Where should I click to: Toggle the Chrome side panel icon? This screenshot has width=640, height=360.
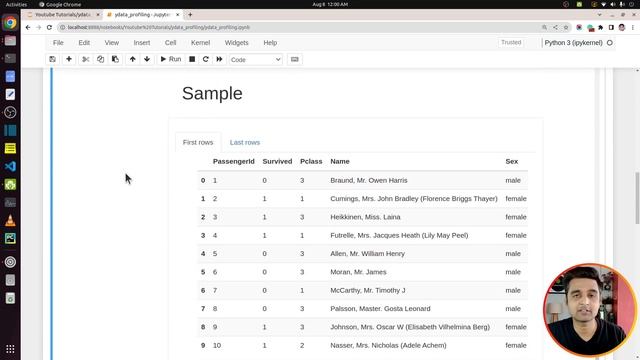click(611, 27)
